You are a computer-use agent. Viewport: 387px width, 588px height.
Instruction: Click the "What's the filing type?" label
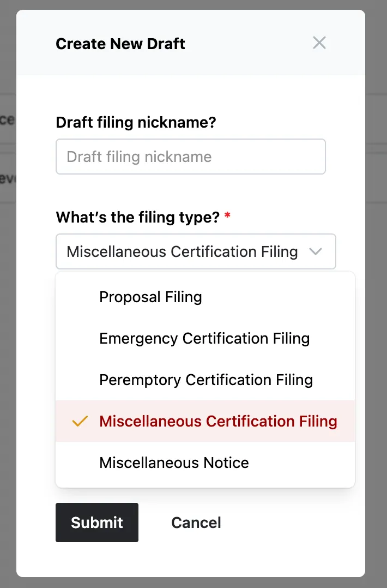[137, 217]
